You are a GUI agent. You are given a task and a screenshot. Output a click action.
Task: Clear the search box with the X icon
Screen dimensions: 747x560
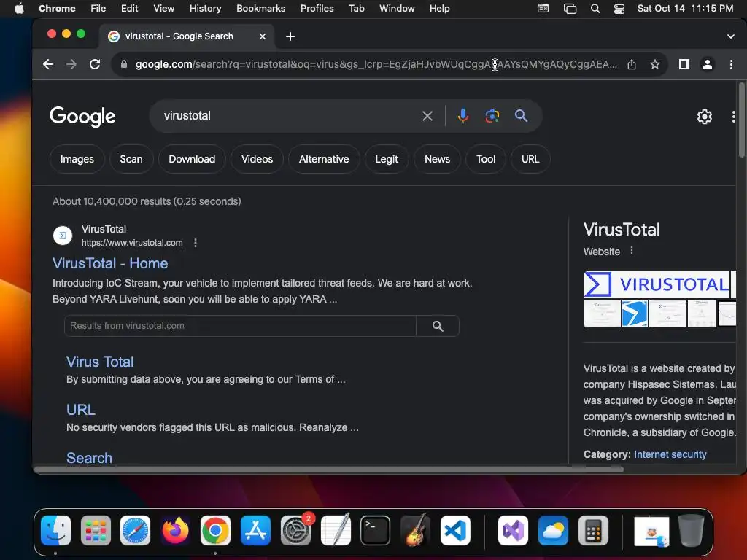(427, 116)
